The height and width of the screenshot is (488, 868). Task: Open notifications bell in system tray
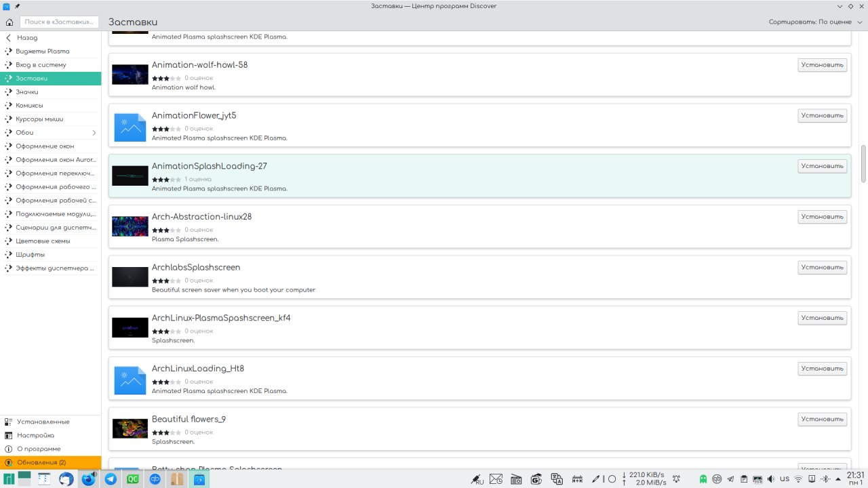click(x=675, y=479)
